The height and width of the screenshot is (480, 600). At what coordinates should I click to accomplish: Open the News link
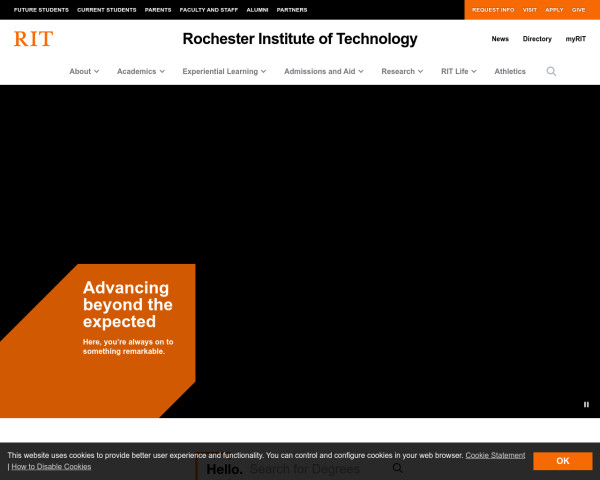click(500, 39)
